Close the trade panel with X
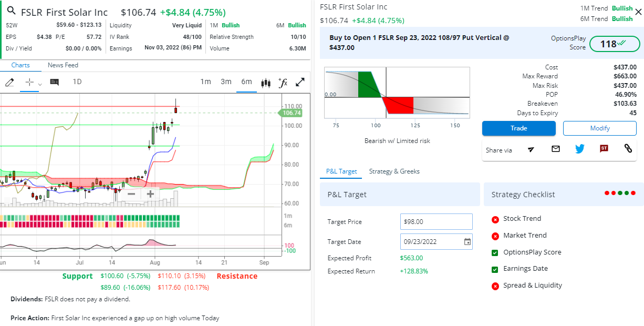 pyautogui.click(x=638, y=12)
